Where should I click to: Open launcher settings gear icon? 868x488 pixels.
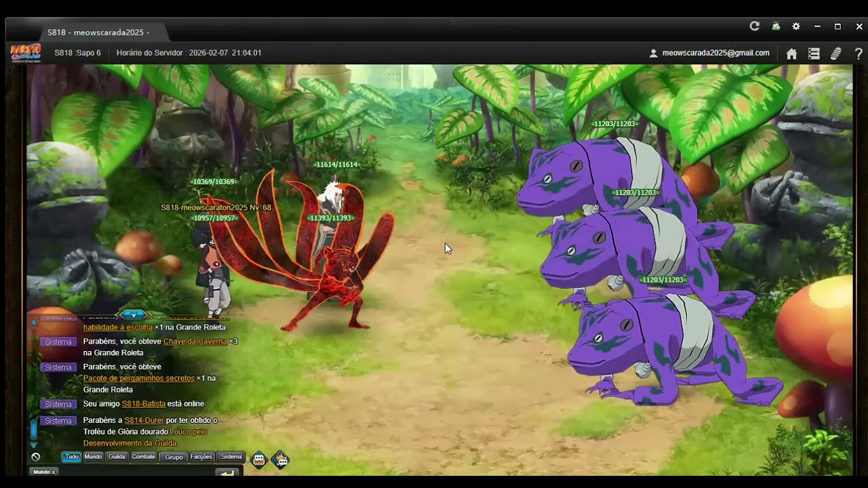coord(796,26)
